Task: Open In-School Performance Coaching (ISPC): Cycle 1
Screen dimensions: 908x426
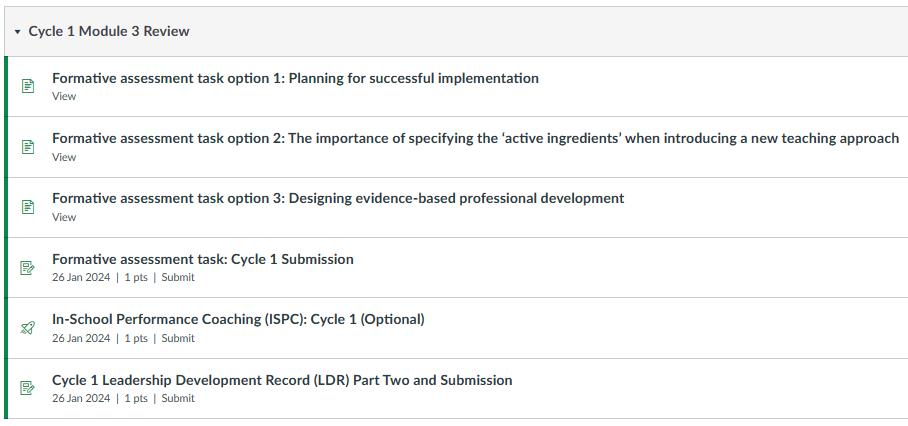Action: pos(238,319)
